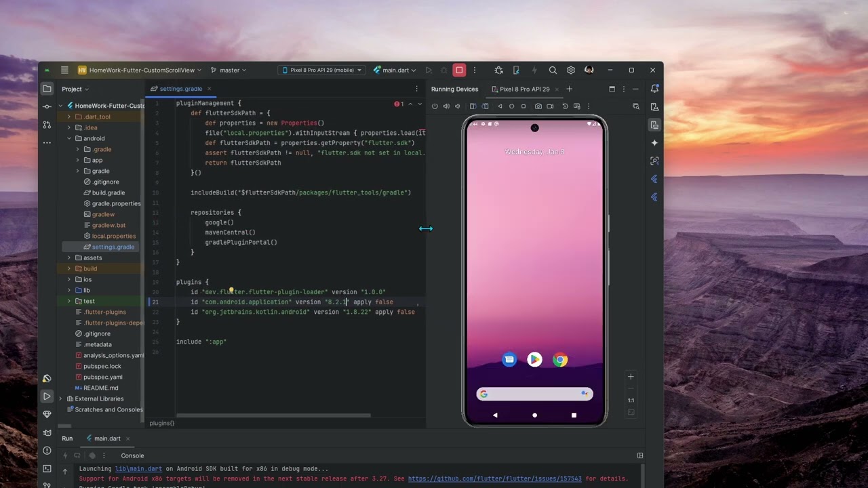This screenshot has height=488, width=868.
Task: Click emulator Volume Down icon
Action: click(458, 106)
